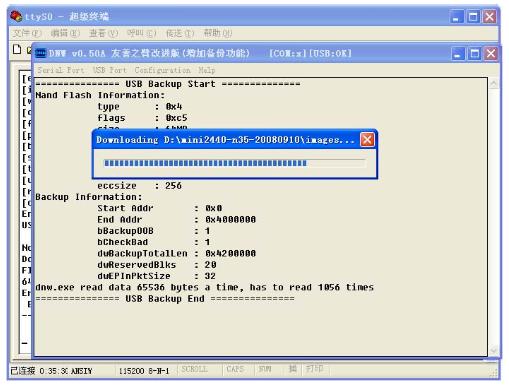Click the DNW scrollbar up arrow
509x386 pixels.
pyautogui.click(x=494, y=84)
